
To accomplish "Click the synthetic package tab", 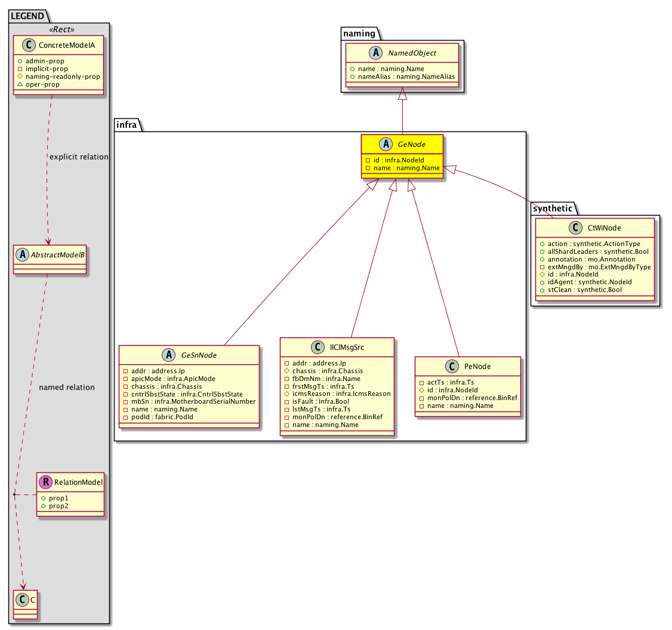I will click(553, 208).
